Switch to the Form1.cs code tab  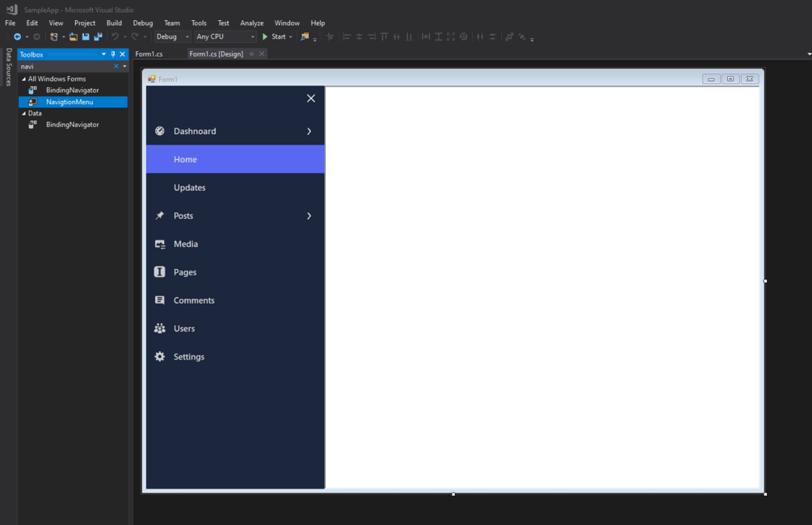pyautogui.click(x=149, y=54)
